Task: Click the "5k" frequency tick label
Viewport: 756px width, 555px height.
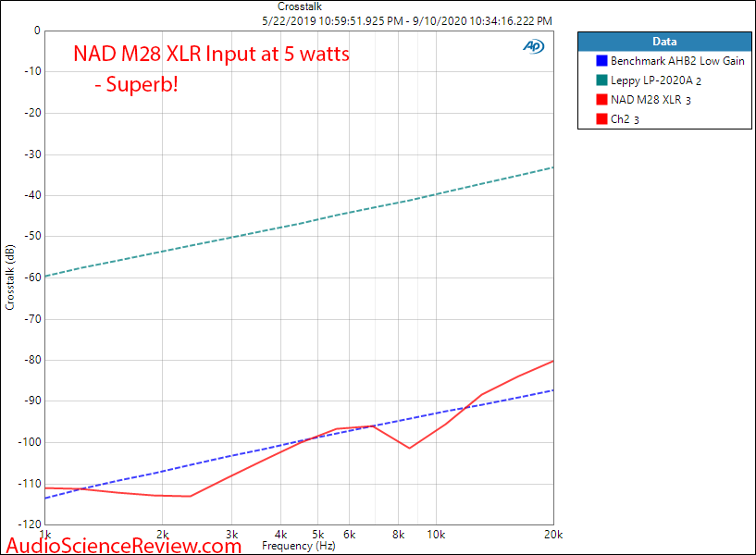Action: click(x=318, y=535)
